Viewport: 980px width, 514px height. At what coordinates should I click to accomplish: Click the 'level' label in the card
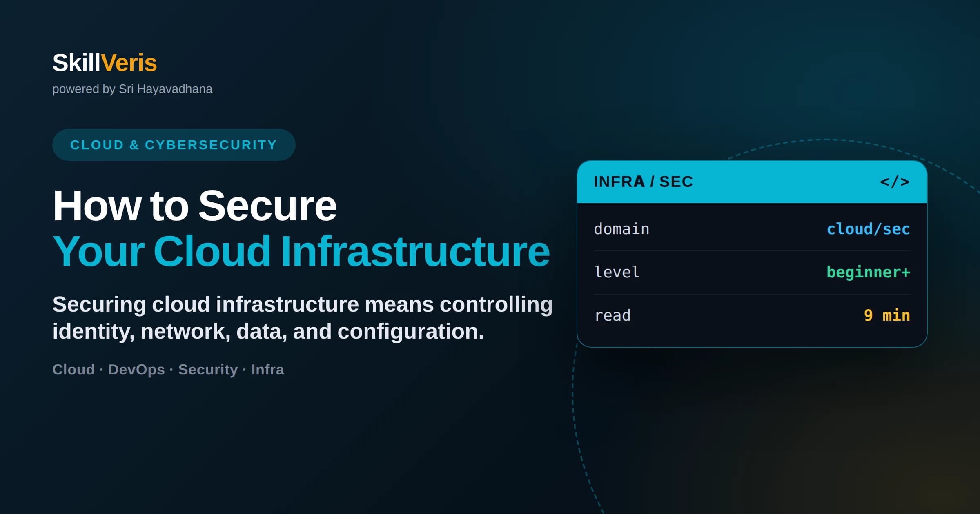[x=617, y=272]
